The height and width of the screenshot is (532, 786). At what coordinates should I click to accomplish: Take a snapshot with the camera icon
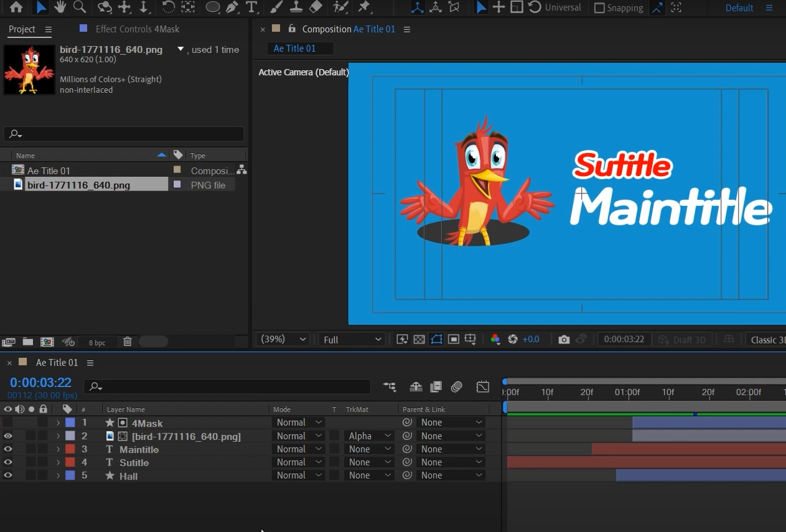564,340
